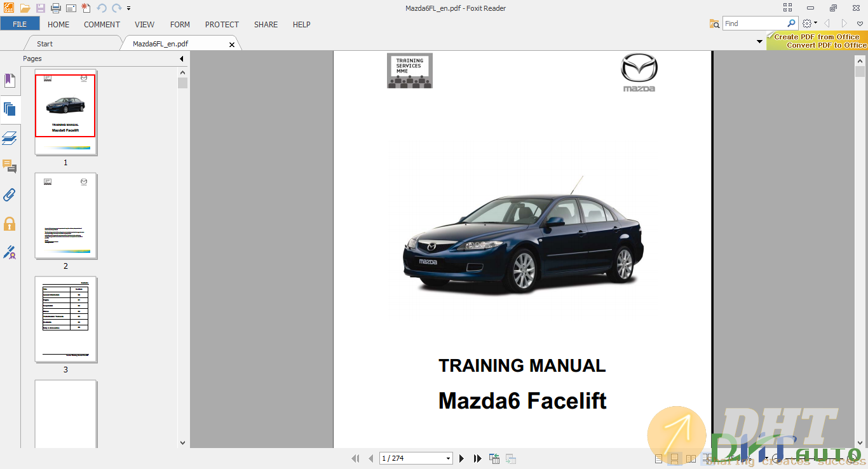The width and height of the screenshot is (868, 469).
Task: Open search settings gear dropdown
Action: click(809, 24)
